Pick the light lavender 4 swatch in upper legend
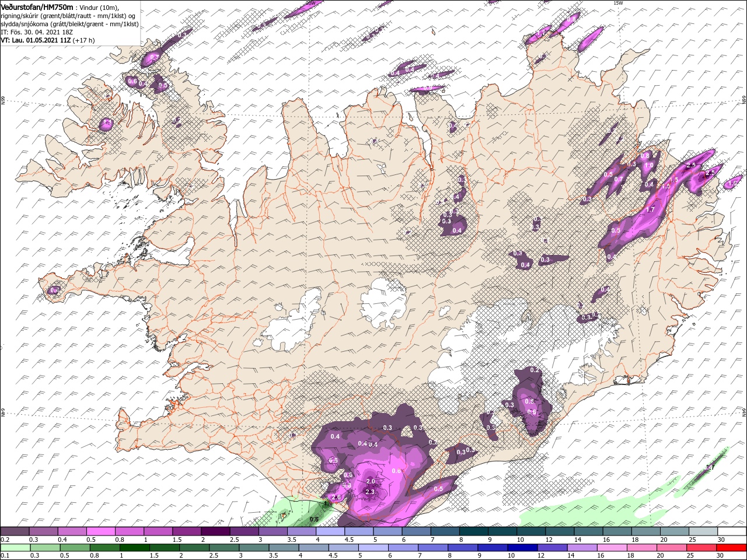Viewport: 747px width, 560px height. (330, 531)
